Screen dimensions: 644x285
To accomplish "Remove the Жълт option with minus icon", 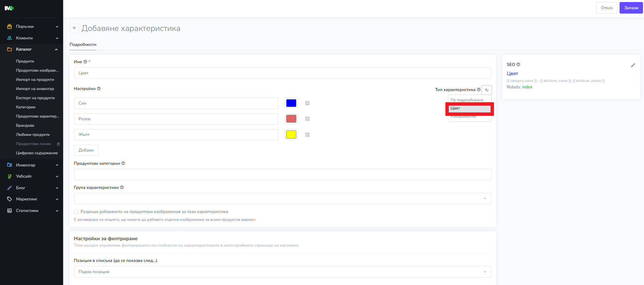I will tap(307, 135).
